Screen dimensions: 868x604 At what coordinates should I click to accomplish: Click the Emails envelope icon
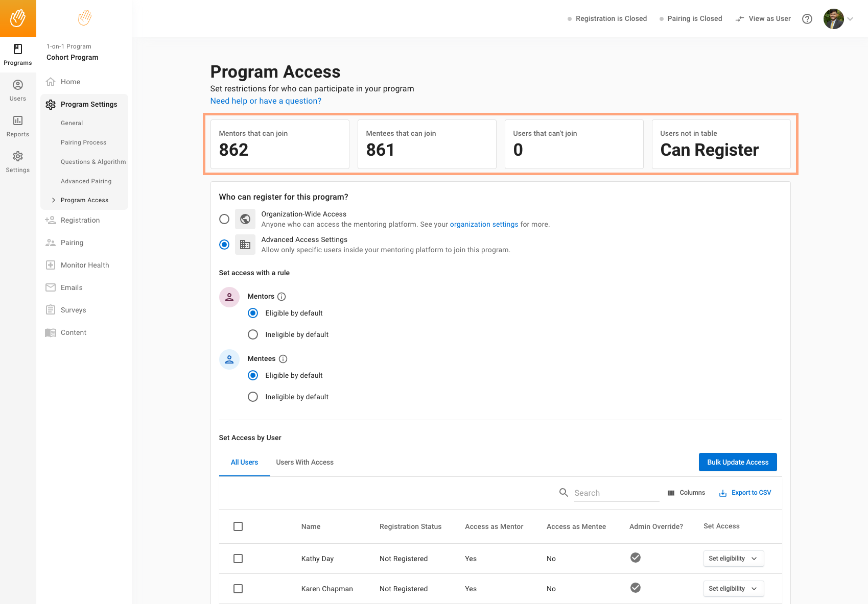pos(51,287)
